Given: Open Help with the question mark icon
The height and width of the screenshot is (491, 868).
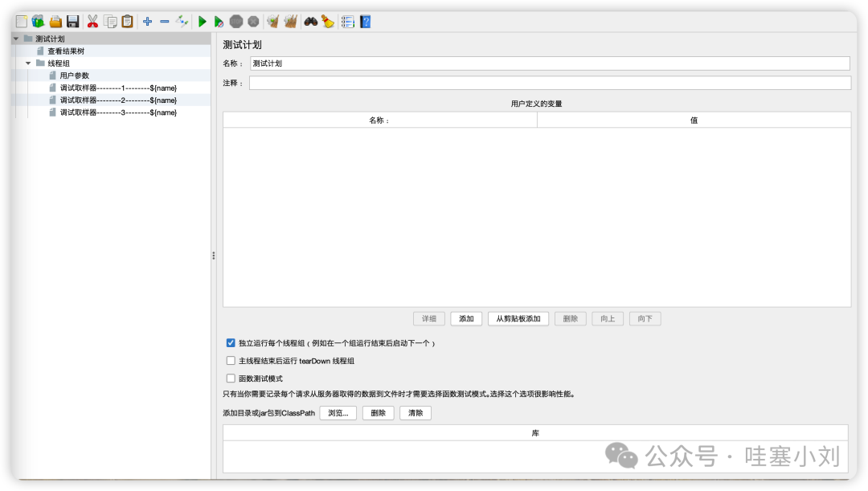Looking at the screenshot, I should pyautogui.click(x=366, y=22).
